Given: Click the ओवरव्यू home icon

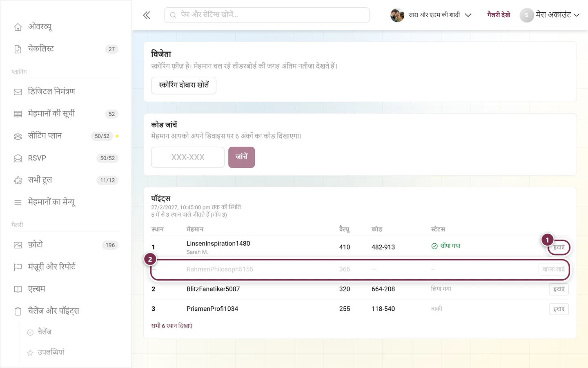Looking at the screenshot, I should 18,27.
